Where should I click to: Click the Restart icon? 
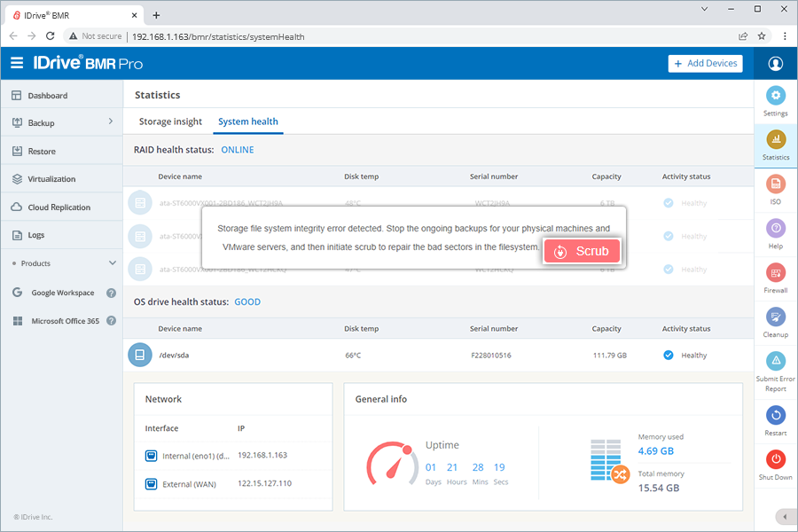point(776,416)
